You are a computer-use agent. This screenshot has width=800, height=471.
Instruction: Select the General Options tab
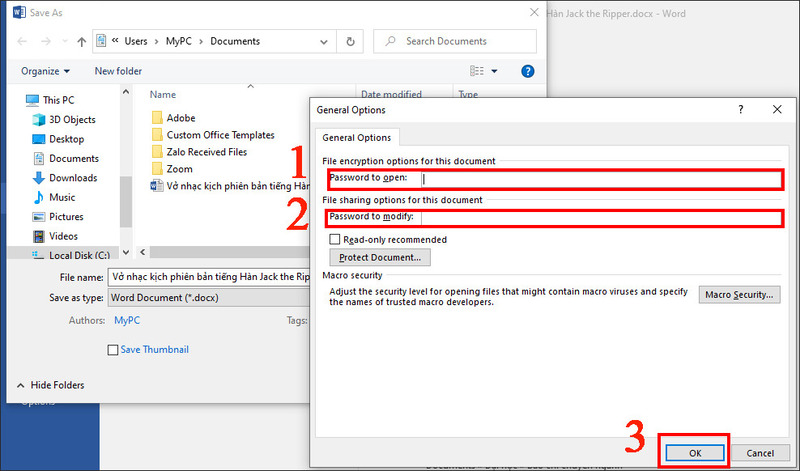[356, 138]
